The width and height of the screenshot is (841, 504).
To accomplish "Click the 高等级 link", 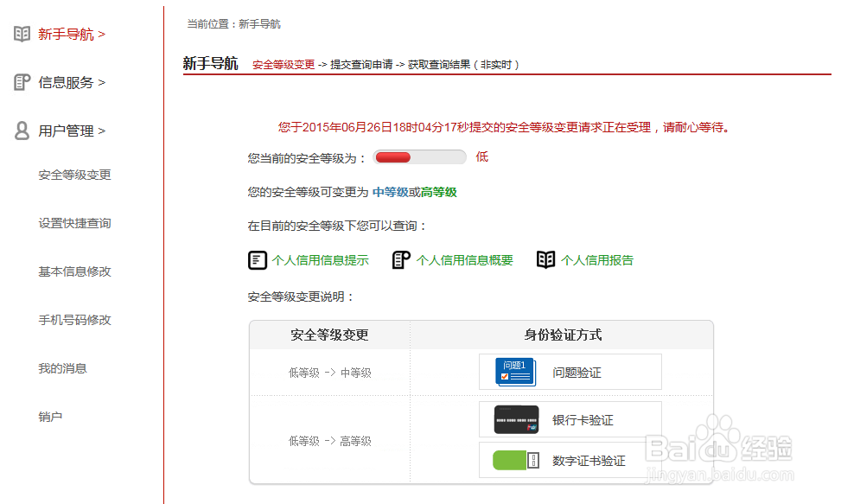I will click(439, 192).
